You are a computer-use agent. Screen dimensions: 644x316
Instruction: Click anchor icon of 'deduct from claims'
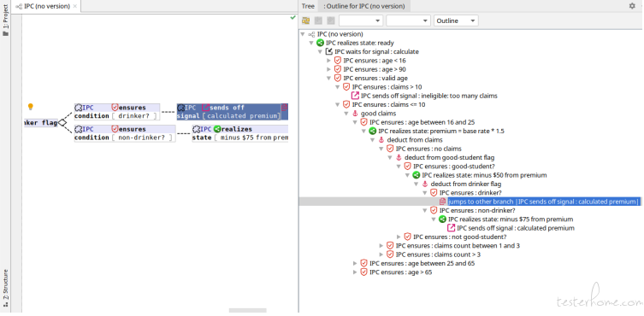tap(381, 140)
